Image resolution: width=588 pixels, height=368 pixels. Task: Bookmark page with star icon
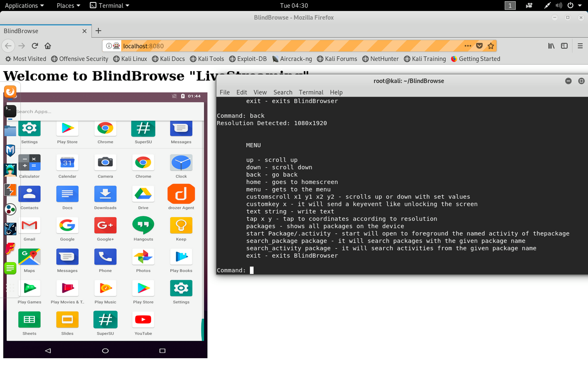click(x=491, y=46)
